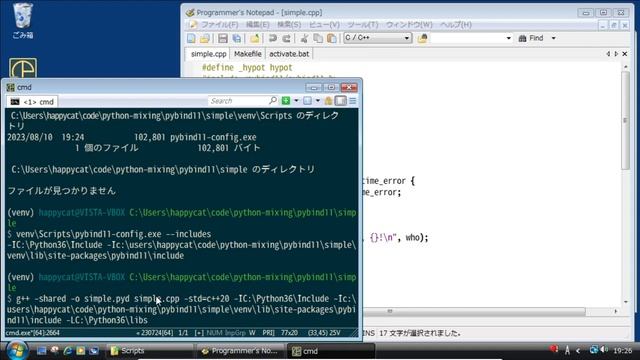The image size is (640, 360).
Task: Close the current document tab with the X
Action: pyautogui.click(x=624, y=54)
